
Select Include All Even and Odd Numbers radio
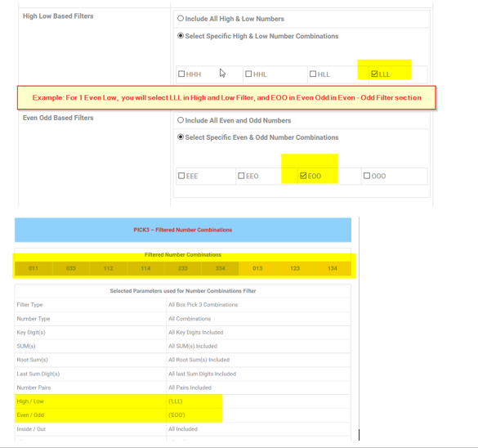(x=181, y=120)
